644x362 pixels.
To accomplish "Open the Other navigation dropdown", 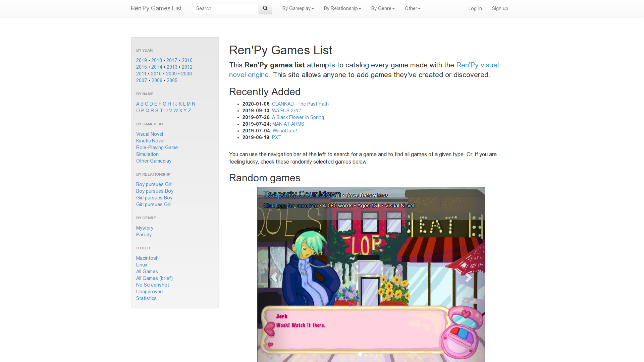I will (x=412, y=8).
